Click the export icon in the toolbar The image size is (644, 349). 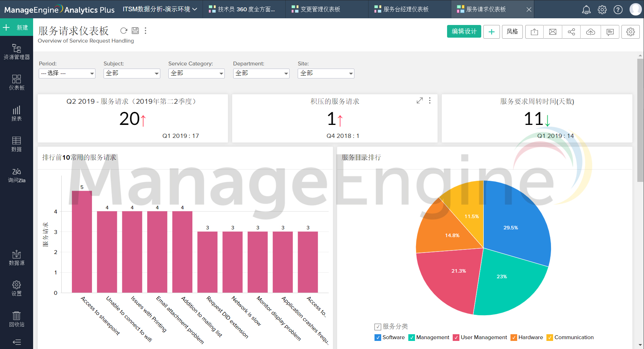pos(534,32)
